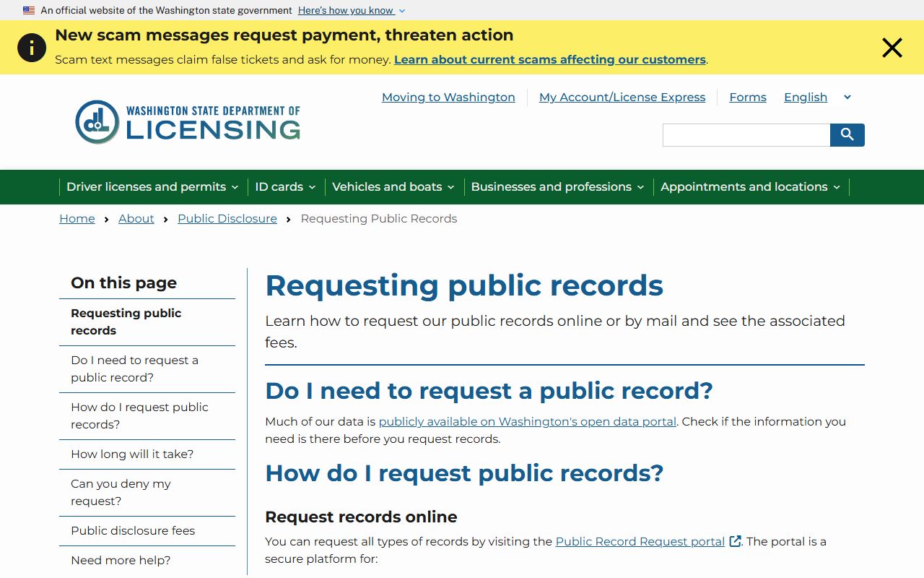
Task: Click the external link icon after Public Record Request portal
Action: pos(736,541)
